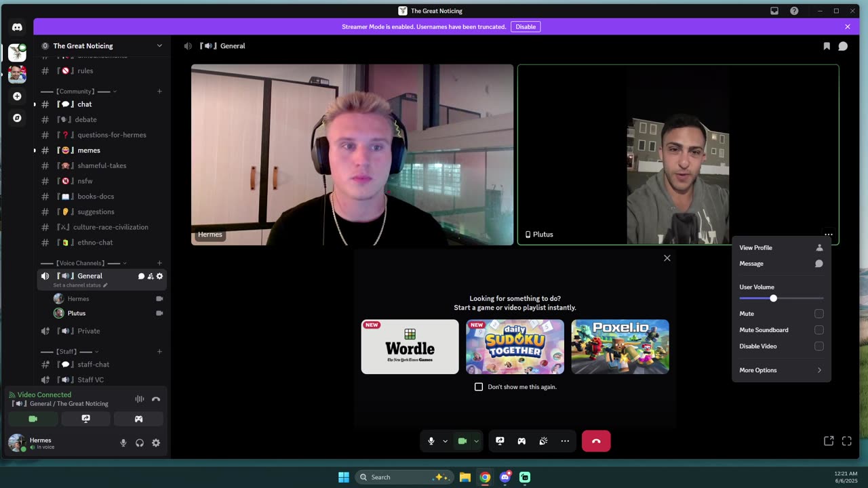Expand The Great Noticing server menu

159,46
